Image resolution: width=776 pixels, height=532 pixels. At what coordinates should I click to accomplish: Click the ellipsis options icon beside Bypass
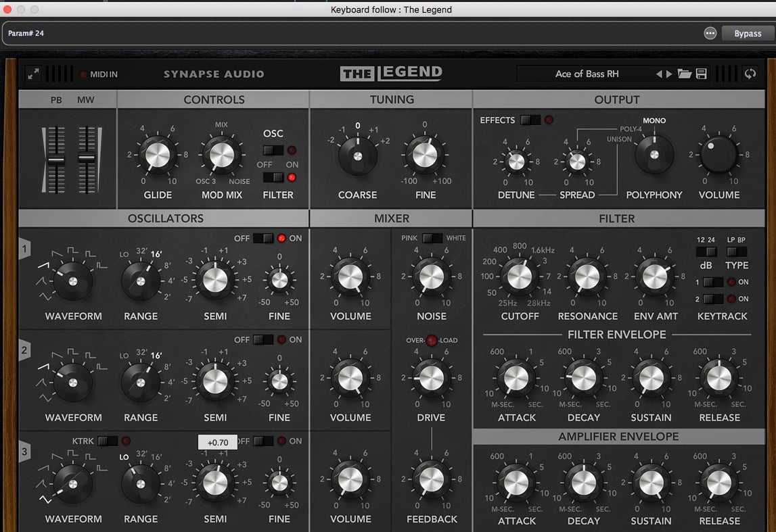[x=710, y=33]
